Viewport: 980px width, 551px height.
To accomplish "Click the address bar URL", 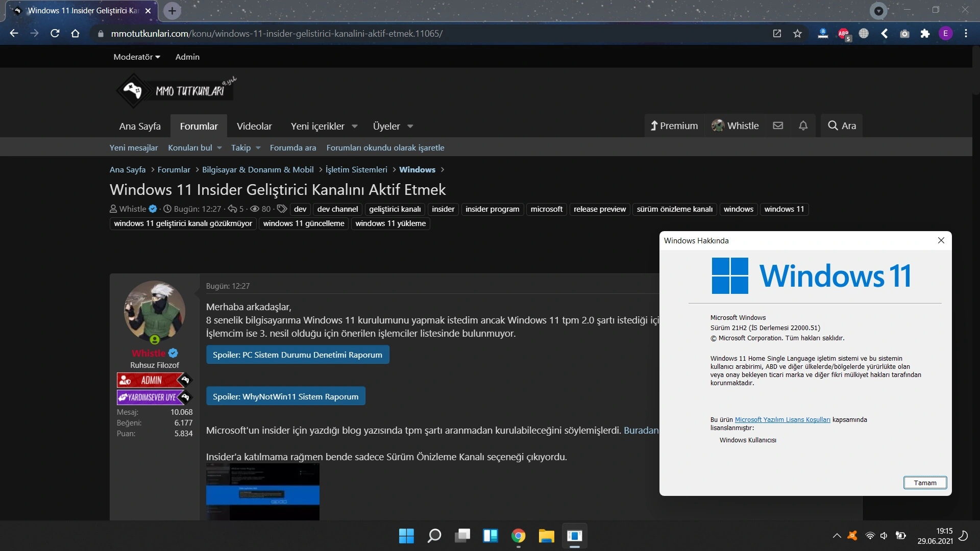I will (277, 34).
